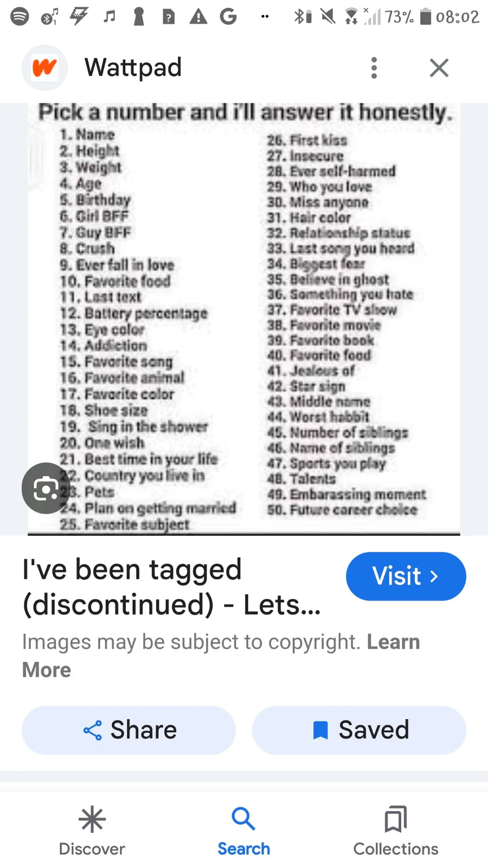Tap the muted sound status icon
The image size is (488, 868).
(328, 17)
